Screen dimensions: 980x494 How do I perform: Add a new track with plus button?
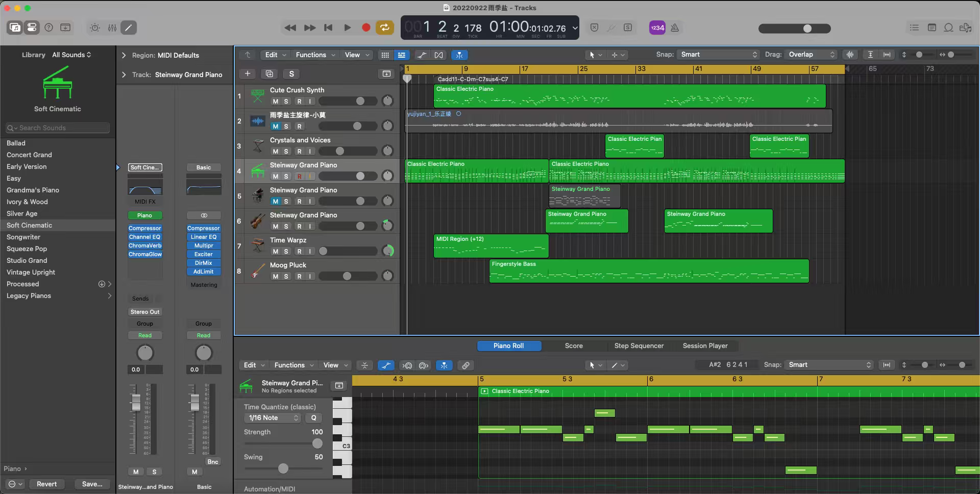coord(248,74)
